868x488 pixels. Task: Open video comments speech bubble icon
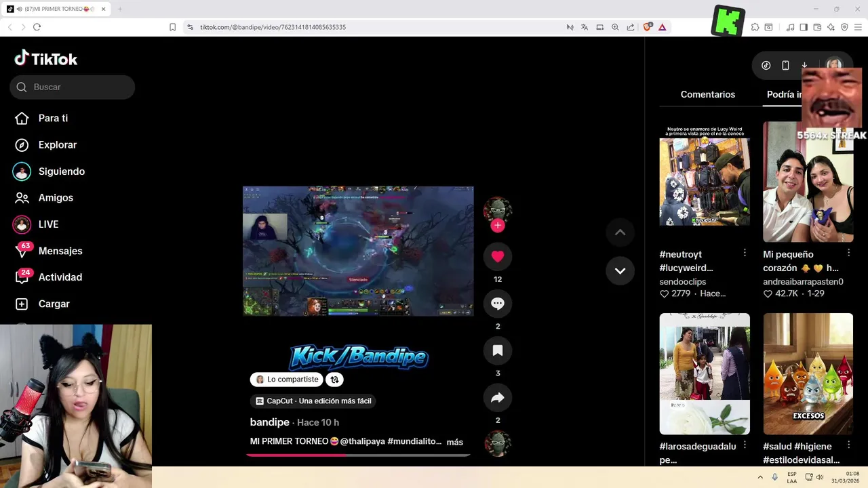click(x=498, y=304)
